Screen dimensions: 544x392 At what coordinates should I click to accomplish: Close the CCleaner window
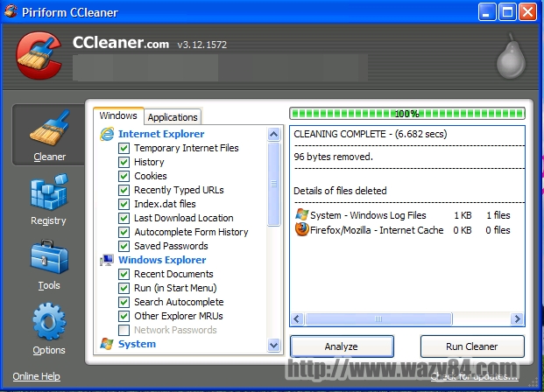point(527,12)
